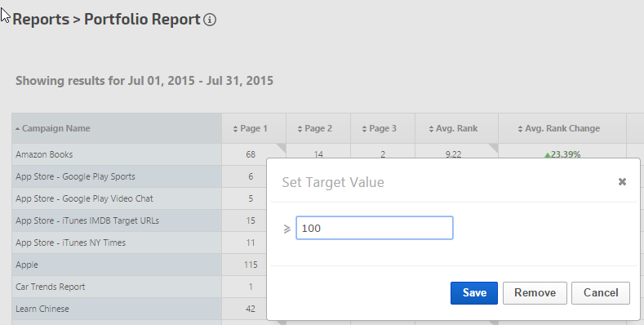The height and width of the screenshot is (325, 644).
Task: Sort by Campaign Name column
Action: (x=52, y=128)
